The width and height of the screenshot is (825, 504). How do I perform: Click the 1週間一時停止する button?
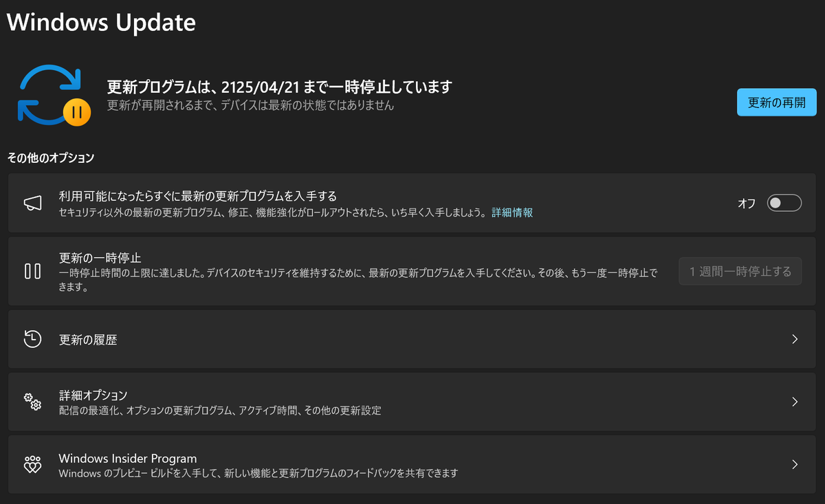[740, 271]
